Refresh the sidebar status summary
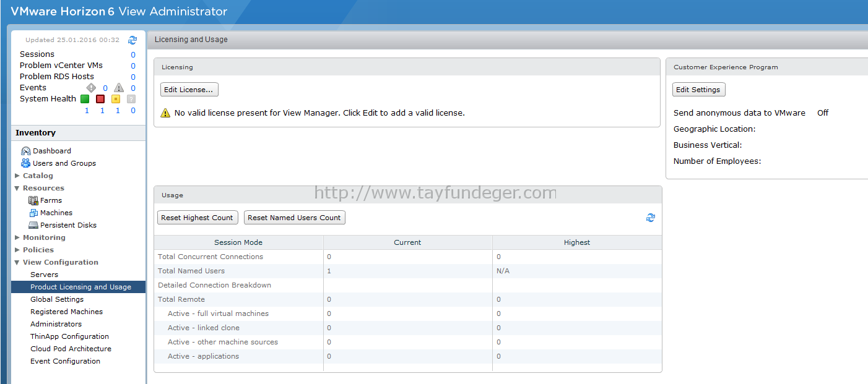 132,40
